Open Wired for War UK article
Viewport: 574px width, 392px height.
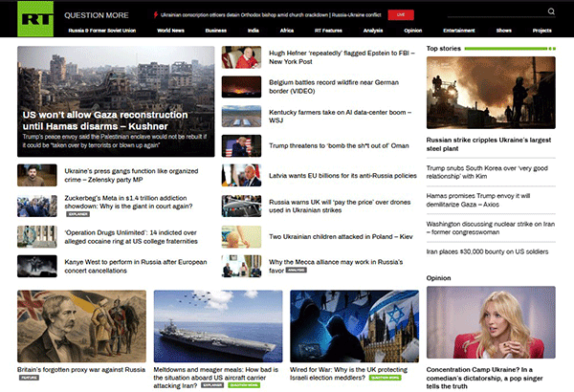coord(348,373)
